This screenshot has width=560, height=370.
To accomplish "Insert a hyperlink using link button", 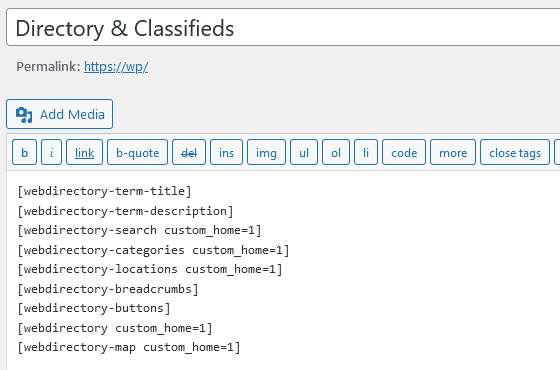I will 84,152.
